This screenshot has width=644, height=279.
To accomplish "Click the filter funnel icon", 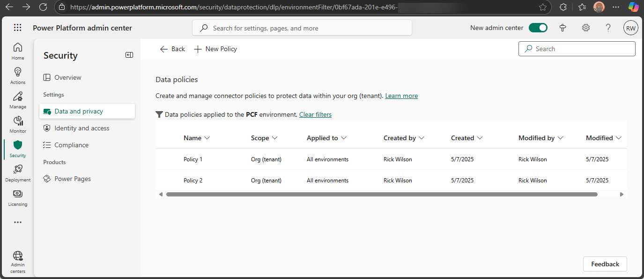I will point(159,114).
